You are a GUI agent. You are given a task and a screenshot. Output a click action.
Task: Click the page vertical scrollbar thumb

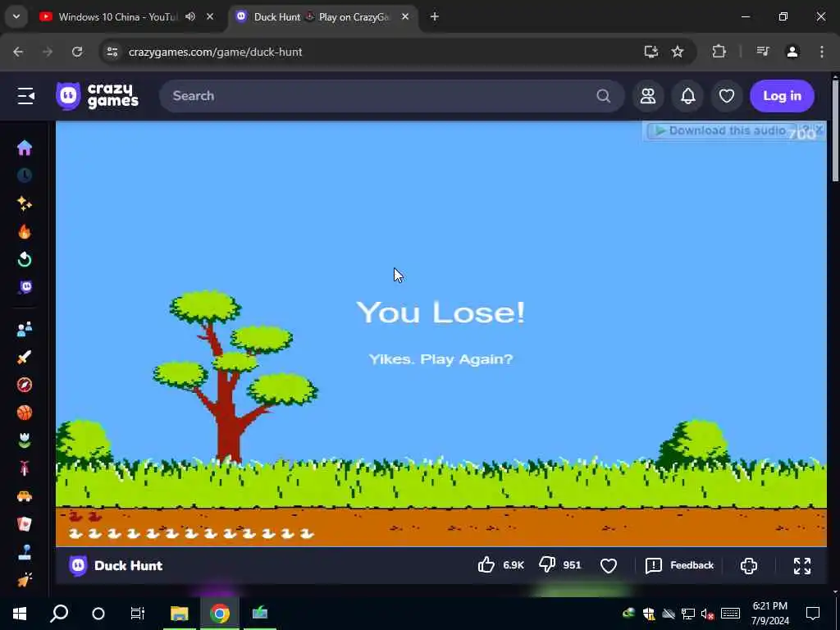(x=835, y=131)
